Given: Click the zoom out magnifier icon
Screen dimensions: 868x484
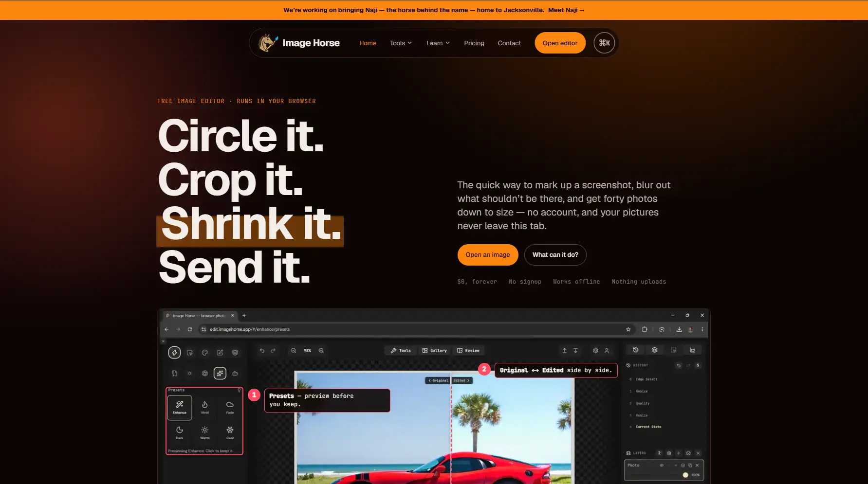Looking at the screenshot, I should pos(294,351).
